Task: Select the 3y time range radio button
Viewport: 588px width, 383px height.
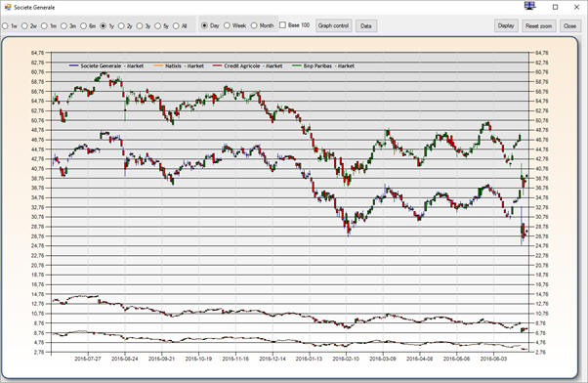Action: pos(140,26)
